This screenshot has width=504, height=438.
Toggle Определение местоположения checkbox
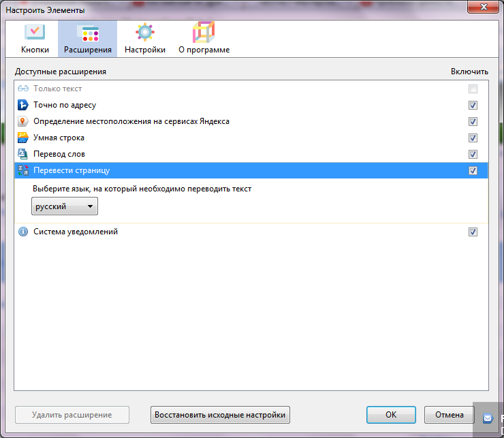pyautogui.click(x=473, y=121)
